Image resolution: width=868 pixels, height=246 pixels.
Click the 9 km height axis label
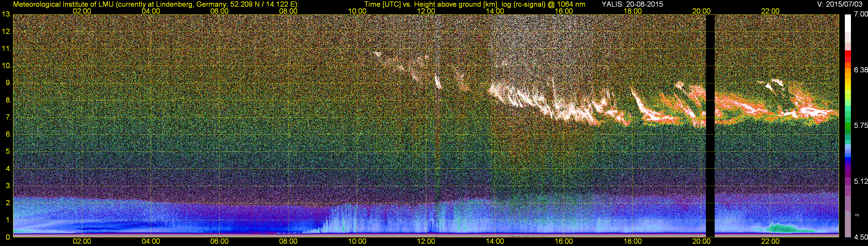[x=8, y=83]
